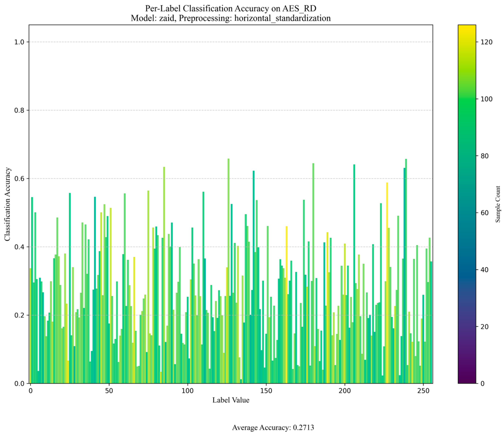Viewport: 504px width, 435px height.
Task: Click the x-axis tick label '200'
Action: tap(345, 391)
